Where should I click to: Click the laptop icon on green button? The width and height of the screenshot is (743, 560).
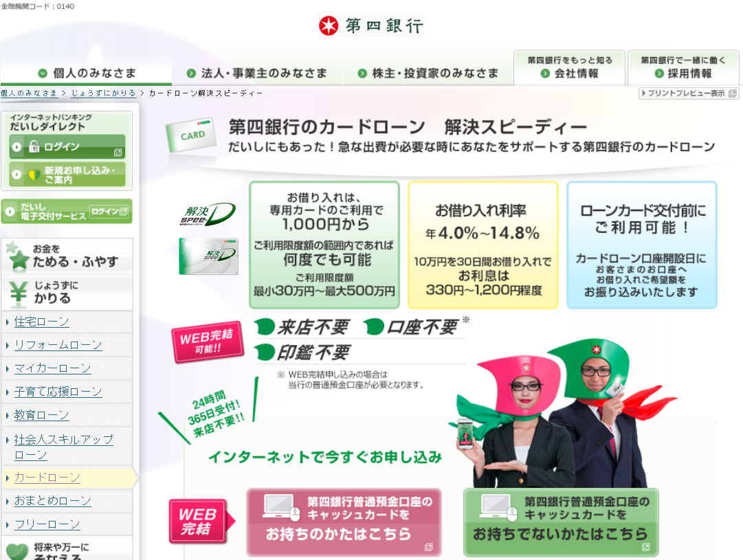(x=498, y=507)
